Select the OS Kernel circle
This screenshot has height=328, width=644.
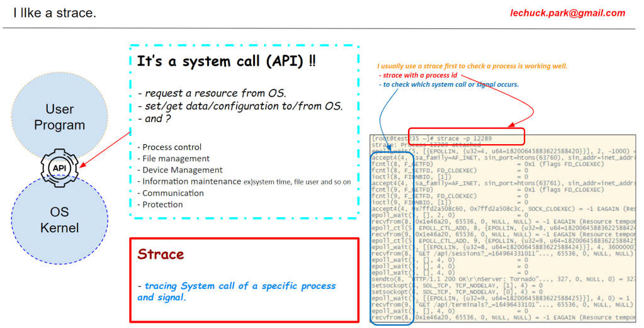[59, 219]
